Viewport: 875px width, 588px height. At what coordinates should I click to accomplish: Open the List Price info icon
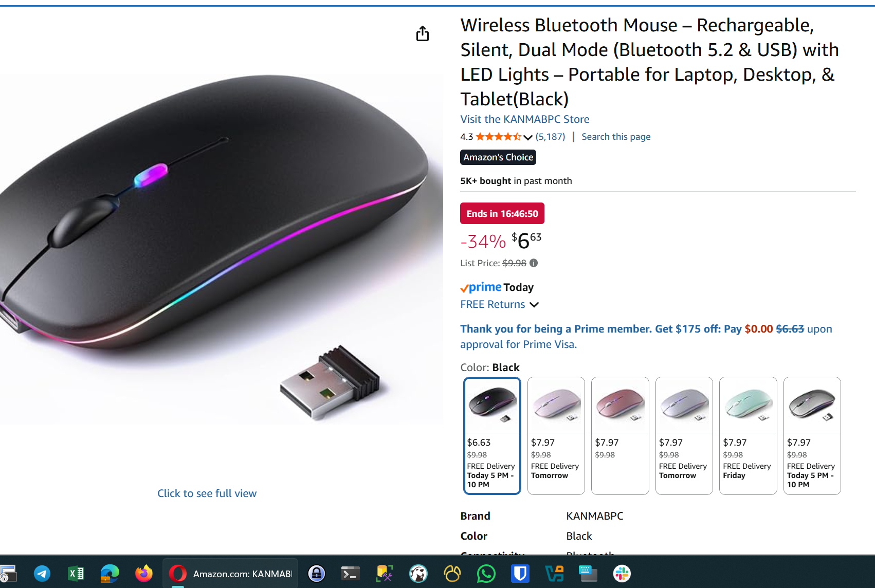click(534, 263)
